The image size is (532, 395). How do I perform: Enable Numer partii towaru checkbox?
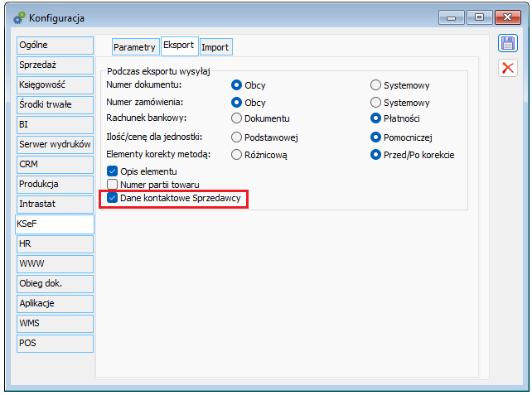click(113, 184)
